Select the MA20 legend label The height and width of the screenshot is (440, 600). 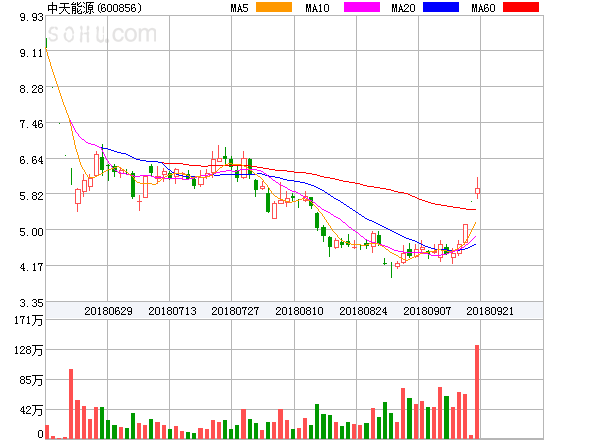[403, 8]
